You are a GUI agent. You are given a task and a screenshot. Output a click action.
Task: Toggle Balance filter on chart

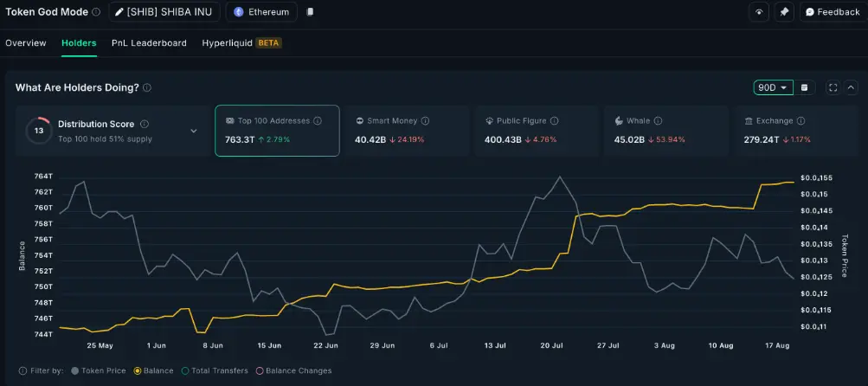click(x=154, y=370)
